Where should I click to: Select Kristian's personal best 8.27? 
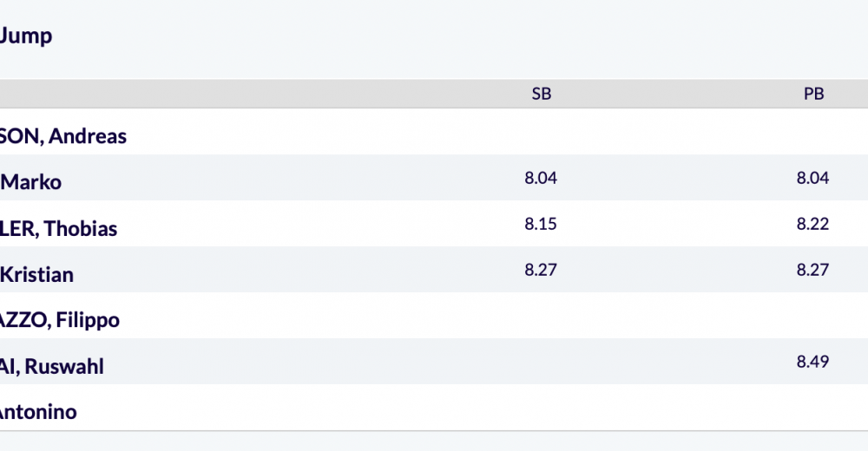point(812,270)
